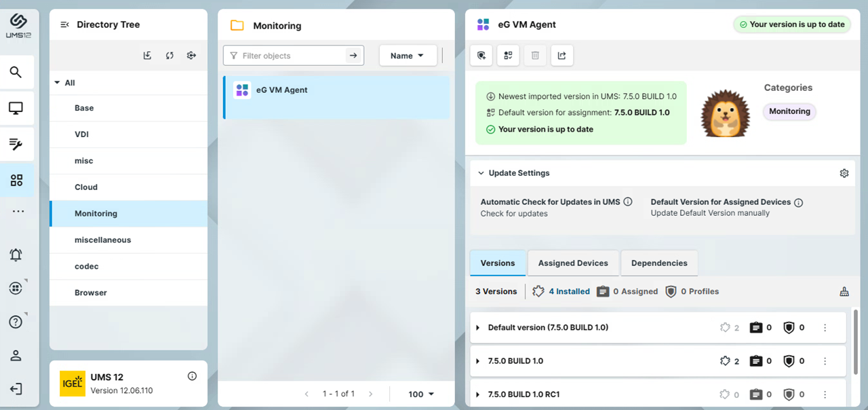Open the Devices monitor icon in the sidebar
This screenshot has width=868, height=410.
16,108
